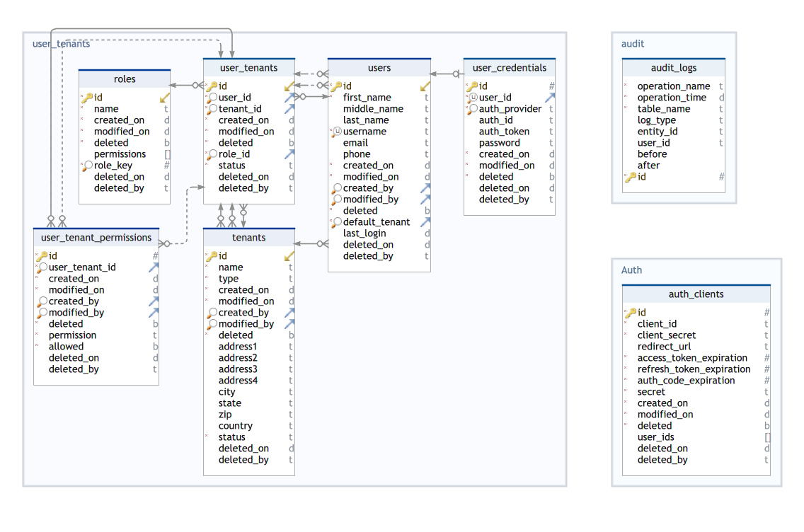804x532 pixels.
Task: Click the key icon in tenants id row
Action: (x=212, y=256)
